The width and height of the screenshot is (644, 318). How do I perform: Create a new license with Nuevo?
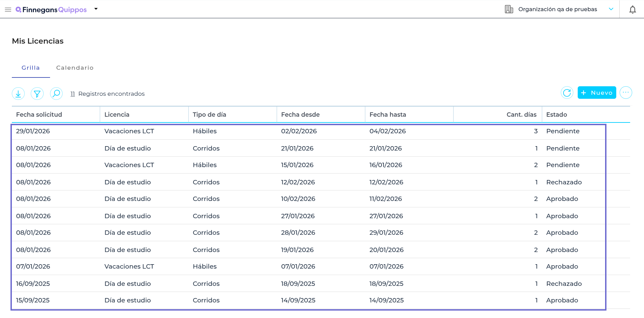[x=597, y=93]
